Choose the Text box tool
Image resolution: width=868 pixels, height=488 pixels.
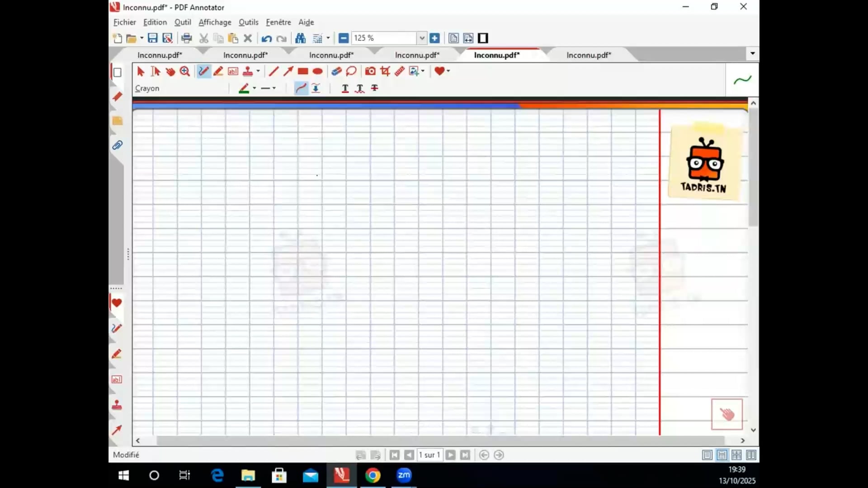[233, 71]
